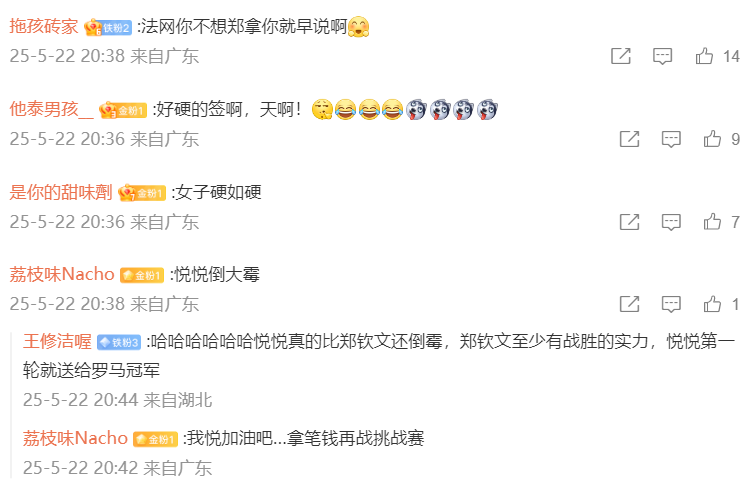Open reply box for 他泰男孩__'s comment
The image size is (751, 491).
click(x=671, y=139)
